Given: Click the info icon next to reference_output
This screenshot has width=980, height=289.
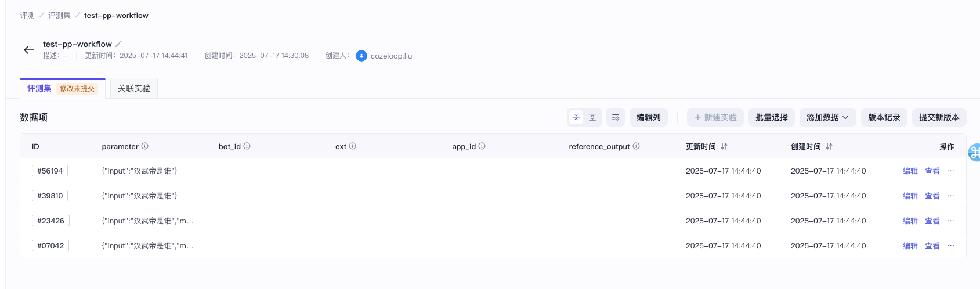Looking at the screenshot, I should (x=636, y=146).
